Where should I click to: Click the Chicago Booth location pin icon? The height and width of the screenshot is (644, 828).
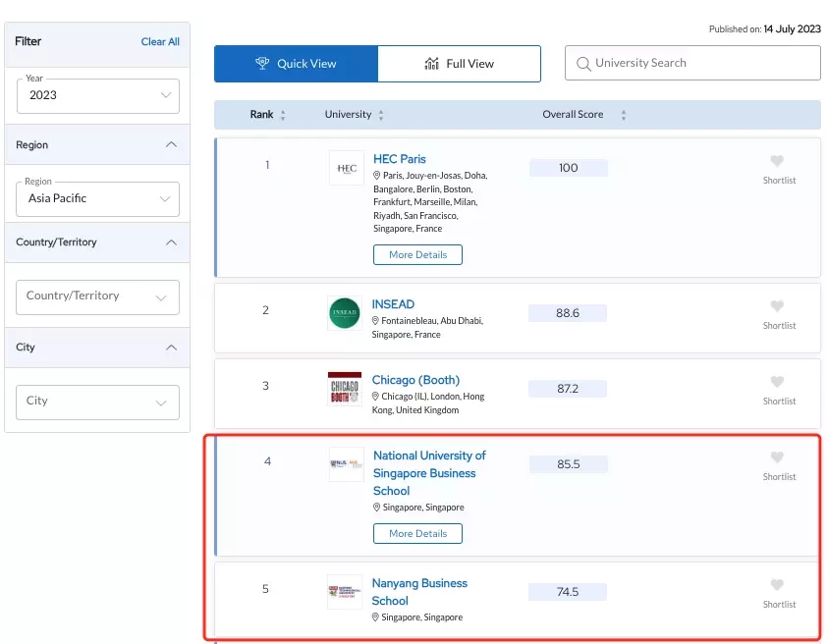pos(375,396)
